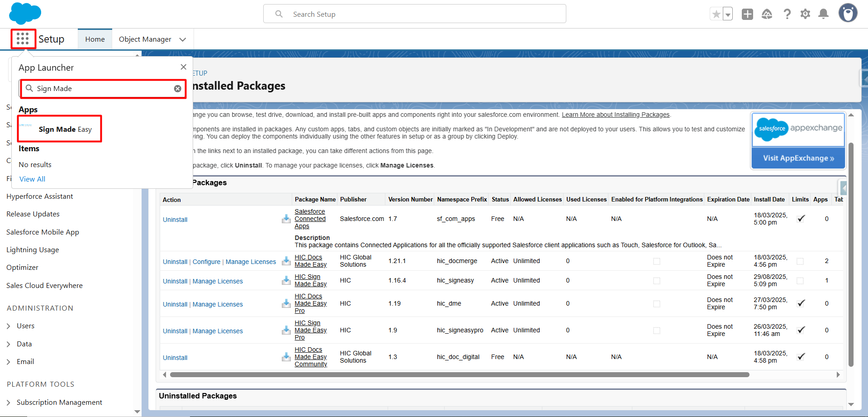Toggle Platform Integrations checkbox for HIC Sign Made Easy
868x417 pixels.
(x=656, y=281)
